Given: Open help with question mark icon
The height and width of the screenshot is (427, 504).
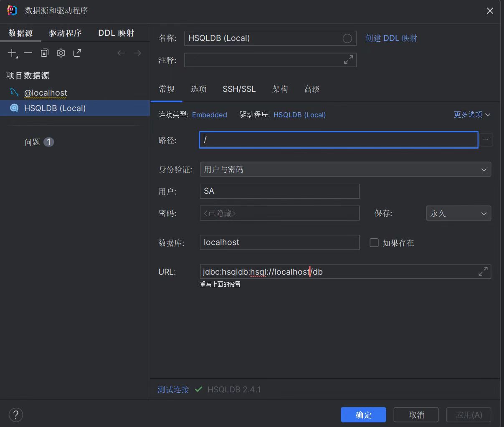Looking at the screenshot, I should point(16,415).
